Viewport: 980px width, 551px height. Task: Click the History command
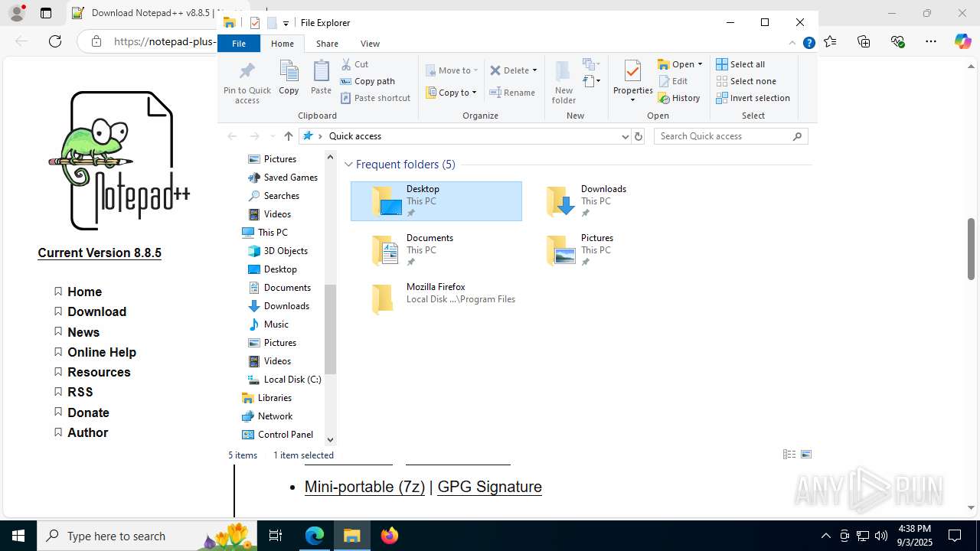pos(679,98)
